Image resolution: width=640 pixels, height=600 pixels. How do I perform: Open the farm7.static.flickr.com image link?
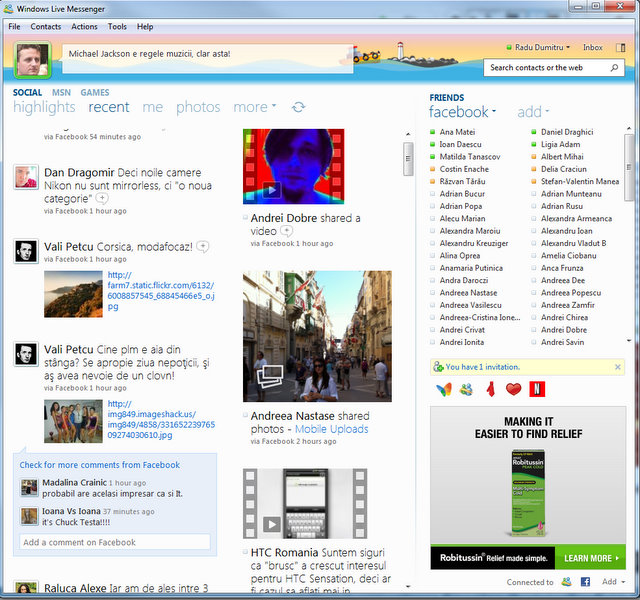[x=161, y=291]
